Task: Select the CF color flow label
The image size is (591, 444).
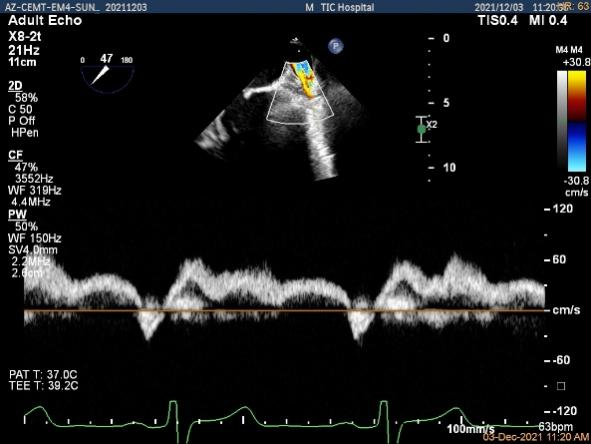Action: click(x=15, y=155)
